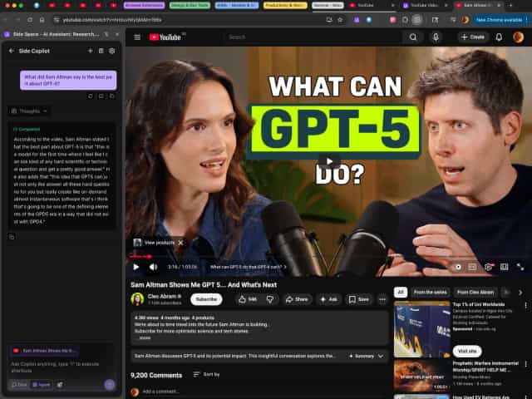Go to the YouTube home logo
Image resolution: width=532 pixels, height=399 pixels.
click(165, 37)
